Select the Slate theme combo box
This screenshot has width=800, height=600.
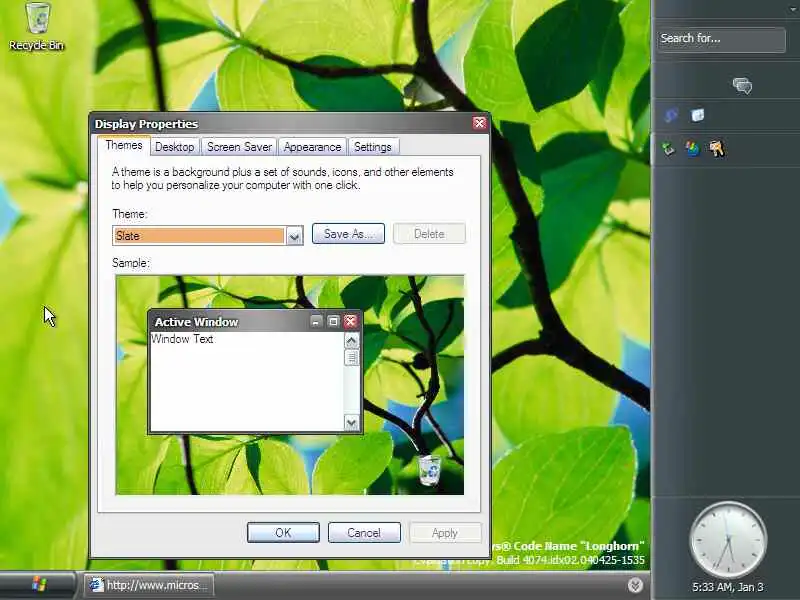click(x=208, y=236)
